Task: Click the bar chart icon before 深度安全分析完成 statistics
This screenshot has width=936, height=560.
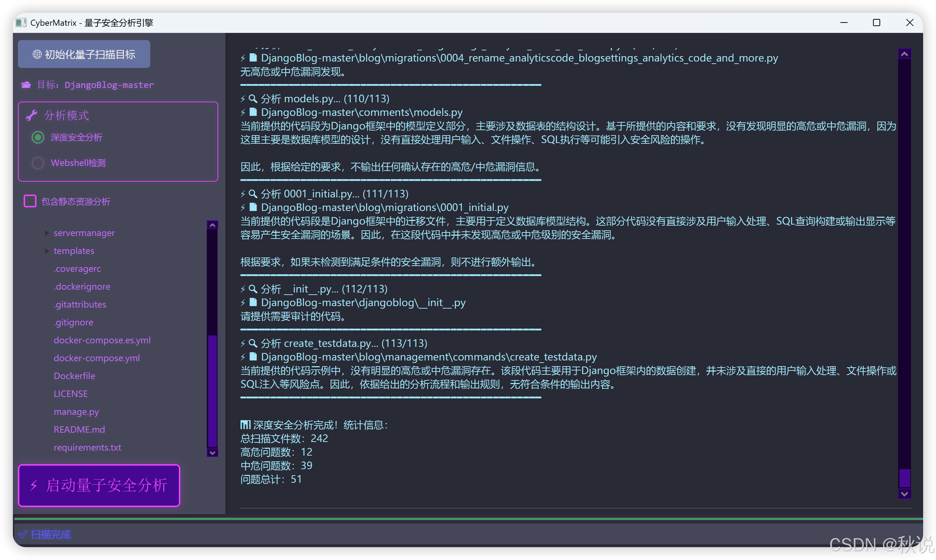Action: click(x=245, y=424)
